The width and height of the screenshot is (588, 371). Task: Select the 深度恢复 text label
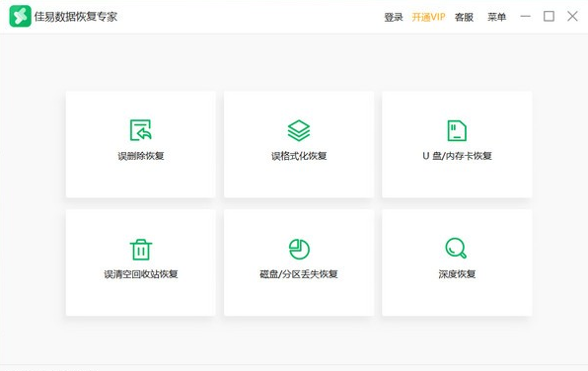(457, 274)
